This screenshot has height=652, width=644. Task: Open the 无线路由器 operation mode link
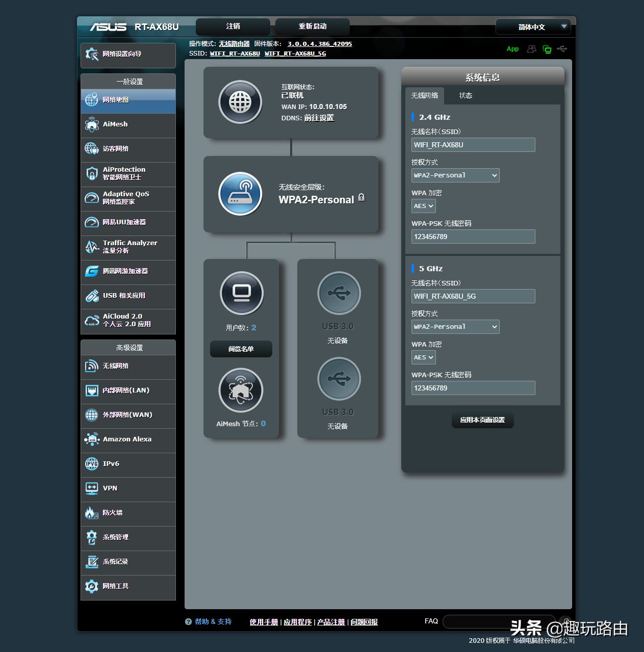tap(235, 44)
